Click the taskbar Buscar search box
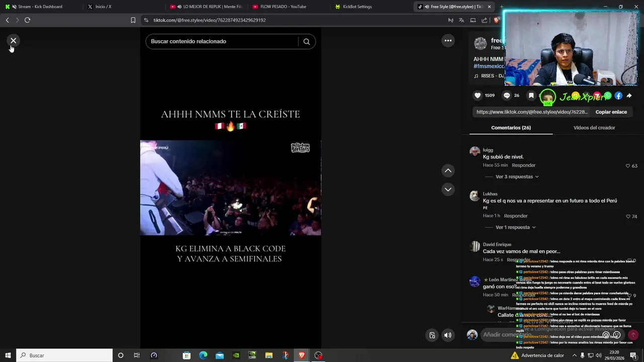The height and width of the screenshot is (362, 644). [x=64, y=355]
